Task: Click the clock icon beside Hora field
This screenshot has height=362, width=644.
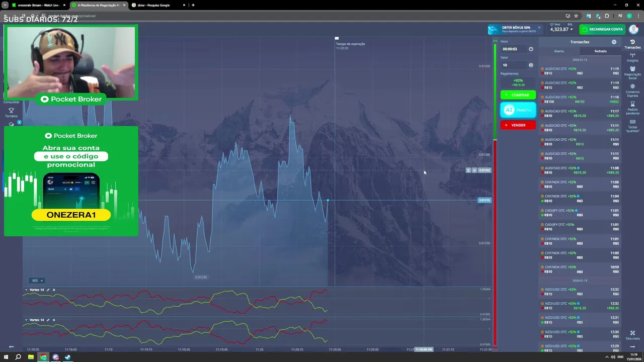Action: 531,49
